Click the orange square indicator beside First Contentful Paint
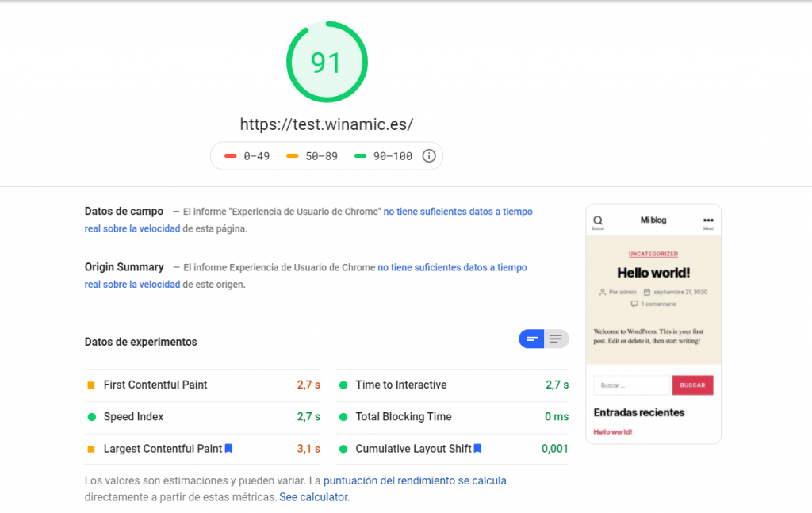 (x=90, y=385)
